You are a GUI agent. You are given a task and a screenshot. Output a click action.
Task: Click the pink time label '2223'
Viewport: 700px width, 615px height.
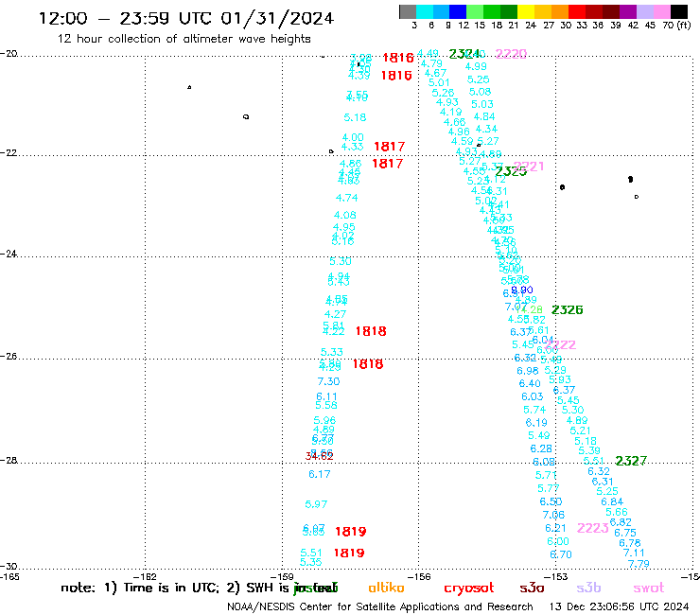(593, 528)
